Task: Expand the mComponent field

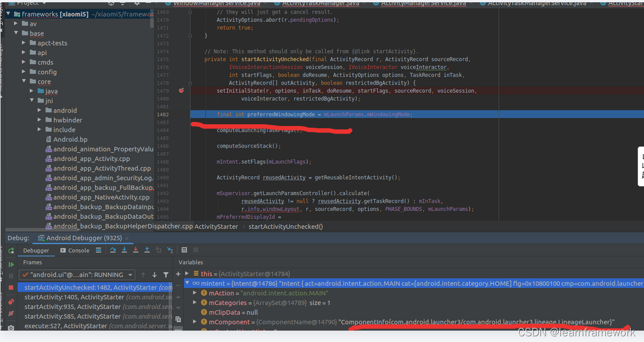Action: [x=195, y=322]
